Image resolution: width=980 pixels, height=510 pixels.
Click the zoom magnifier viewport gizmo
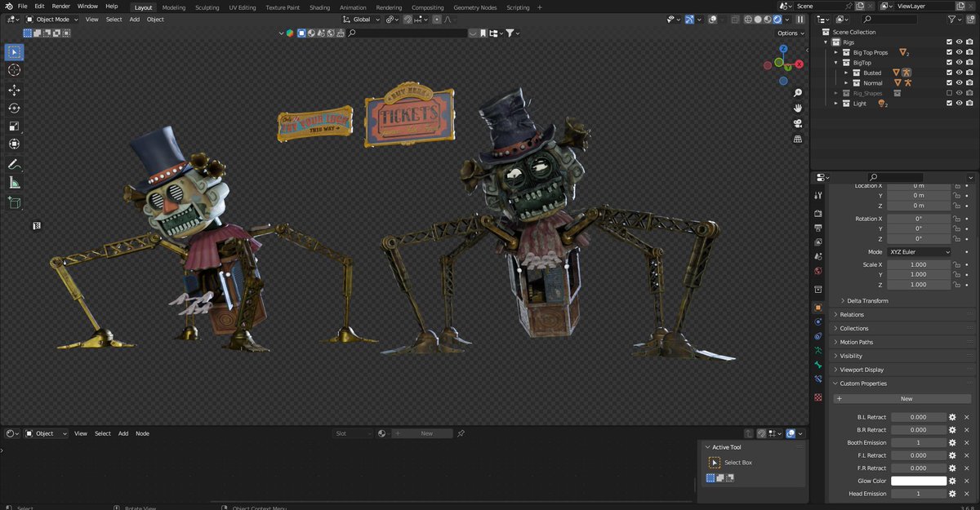pyautogui.click(x=797, y=92)
